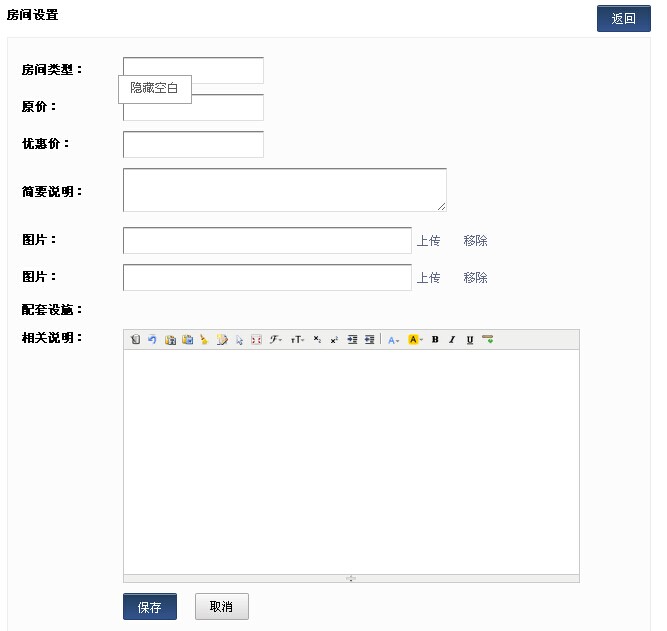Click the 取消 cancel button
The image size is (667, 631).
point(221,607)
